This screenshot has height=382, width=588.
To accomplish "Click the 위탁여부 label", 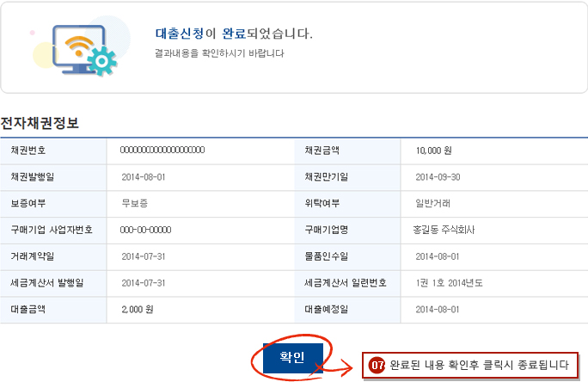I will coord(322,203).
